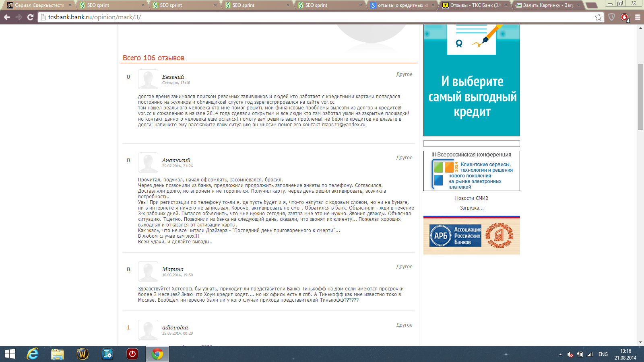Click Анатолий's avatar picture
This screenshot has height=362, width=644.
point(148,162)
